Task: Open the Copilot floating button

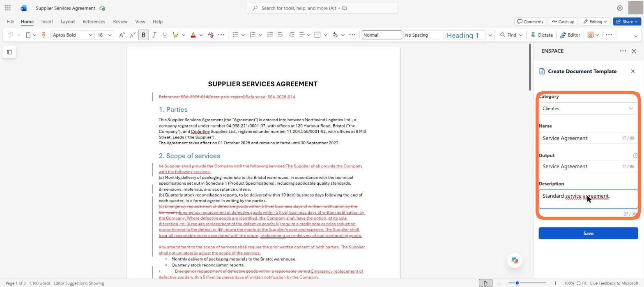Action: click(x=515, y=260)
